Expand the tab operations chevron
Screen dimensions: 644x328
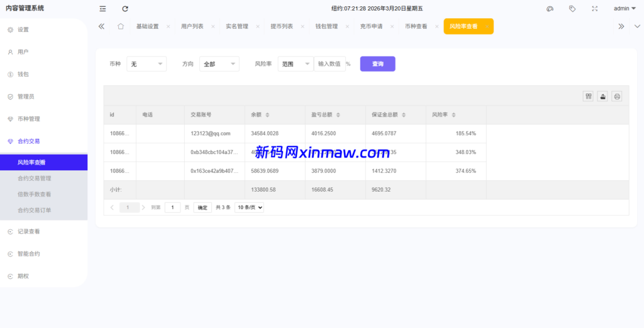click(x=637, y=26)
